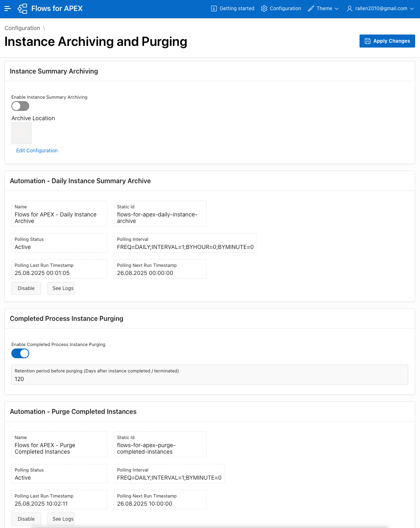Click the Archive Location placeholder image

click(x=22, y=133)
